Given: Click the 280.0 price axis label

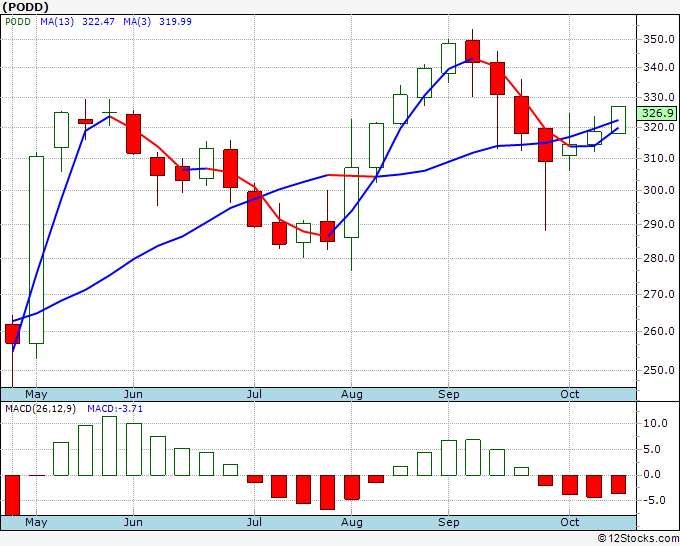Looking at the screenshot, I should [658, 258].
